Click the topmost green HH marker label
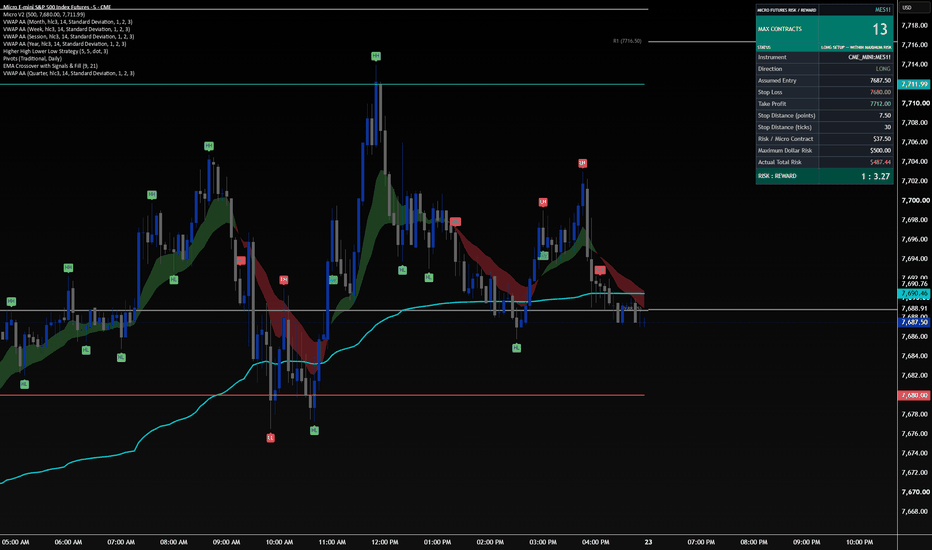932x550 pixels. click(x=376, y=56)
